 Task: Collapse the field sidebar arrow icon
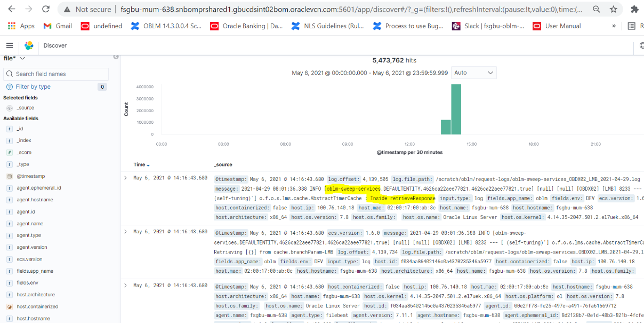point(116,57)
